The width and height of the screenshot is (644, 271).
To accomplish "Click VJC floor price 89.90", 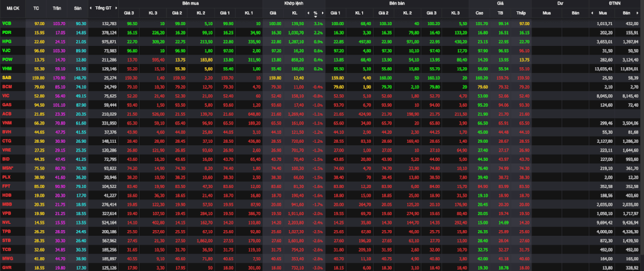I will tap(81, 50).
